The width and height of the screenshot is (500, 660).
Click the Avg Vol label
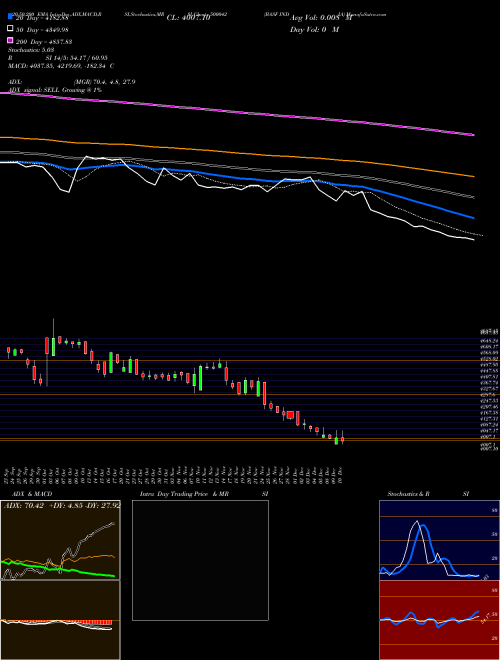click(320, 18)
